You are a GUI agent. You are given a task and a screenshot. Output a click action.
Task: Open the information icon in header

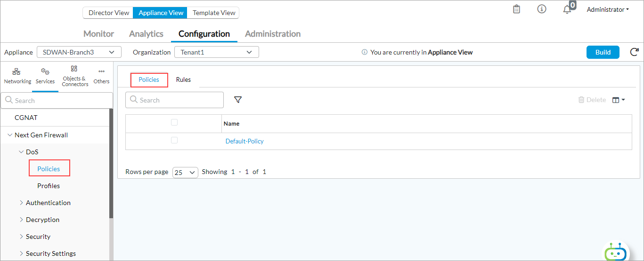point(542,9)
